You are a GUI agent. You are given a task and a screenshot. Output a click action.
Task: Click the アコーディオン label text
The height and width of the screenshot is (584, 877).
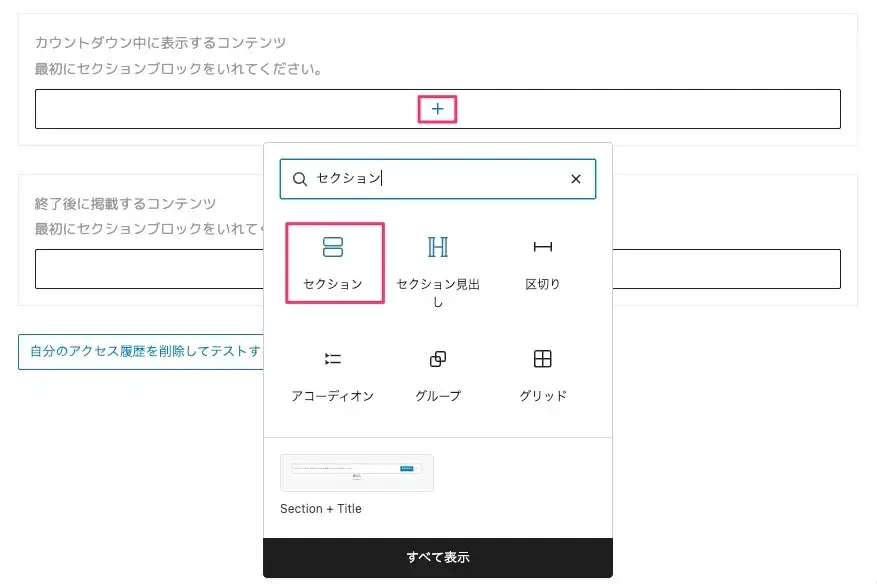pos(333,396)
